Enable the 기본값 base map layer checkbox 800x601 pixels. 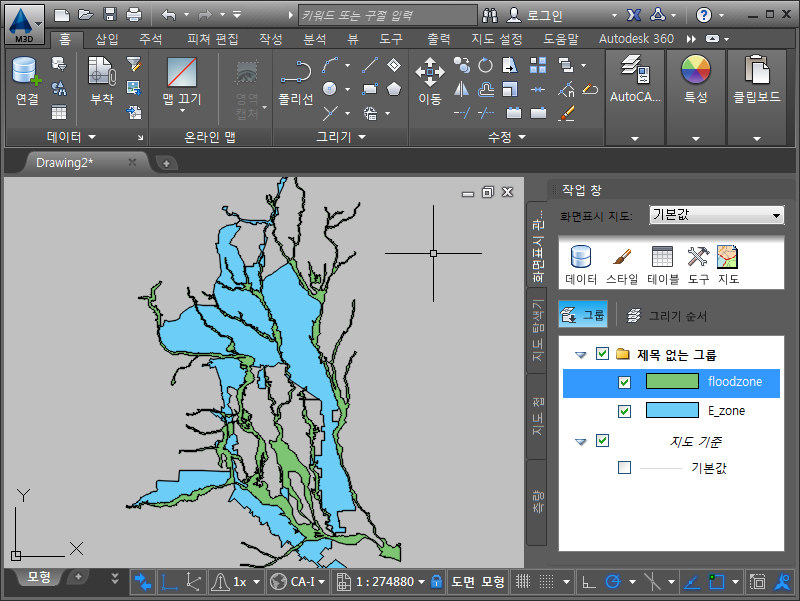click(625, 467)
